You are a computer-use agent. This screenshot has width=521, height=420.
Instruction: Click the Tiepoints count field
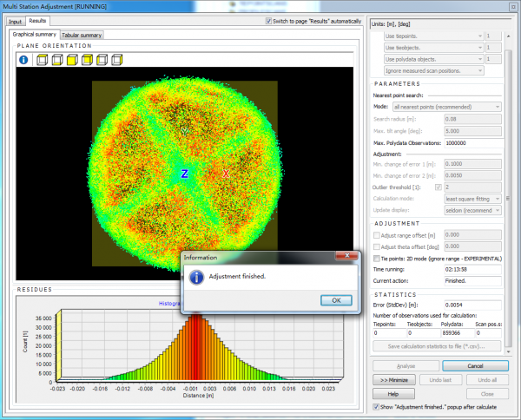pos(389,332)
